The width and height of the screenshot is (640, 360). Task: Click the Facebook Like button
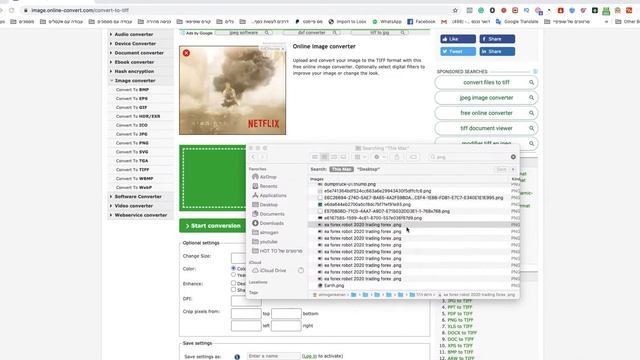click(x=458, y=39)
